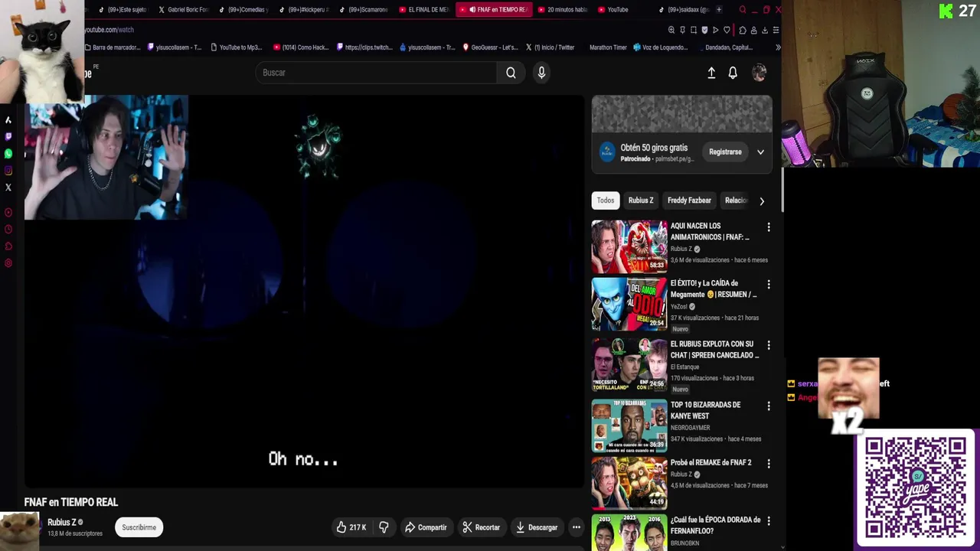This screenshot has height=551, width=980.
Task: Click the Registrarse ad button
Action: pyautogui.click(x=725, y=152)
